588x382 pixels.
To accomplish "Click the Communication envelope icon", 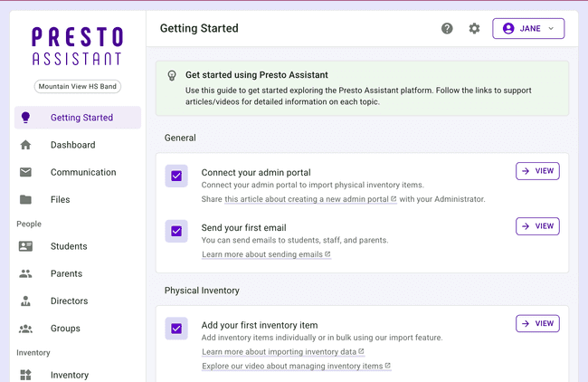I will pos(25,172).
